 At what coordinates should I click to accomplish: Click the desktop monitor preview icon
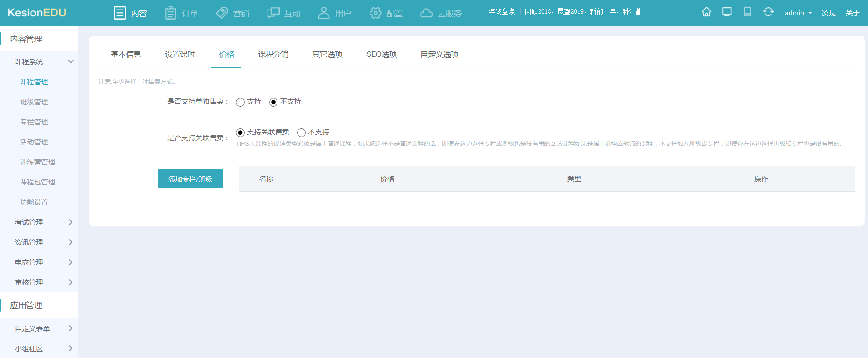click(727, 12)
